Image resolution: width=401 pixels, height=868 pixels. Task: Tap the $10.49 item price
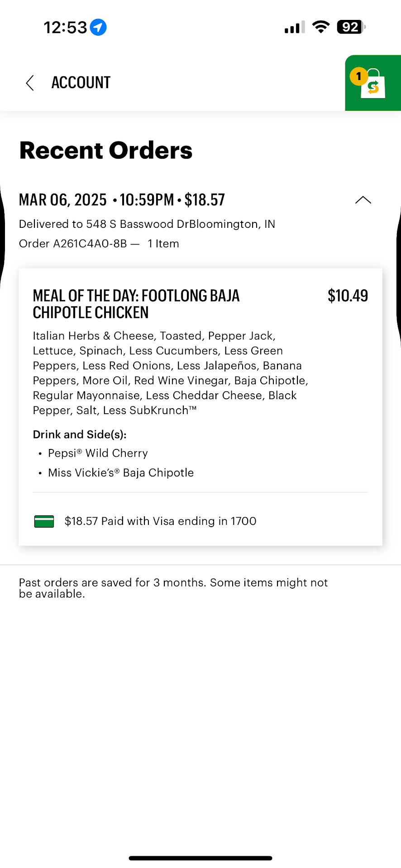tap(348, 296)
